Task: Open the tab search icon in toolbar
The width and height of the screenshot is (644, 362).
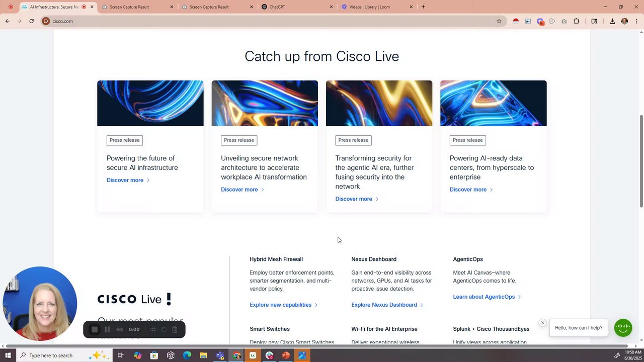Action: point(594,21)
